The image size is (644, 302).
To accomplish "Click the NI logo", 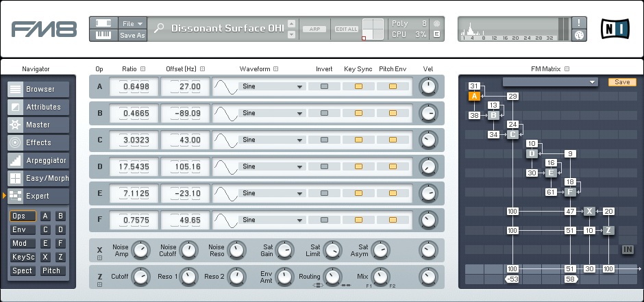I will click(615, 29).
